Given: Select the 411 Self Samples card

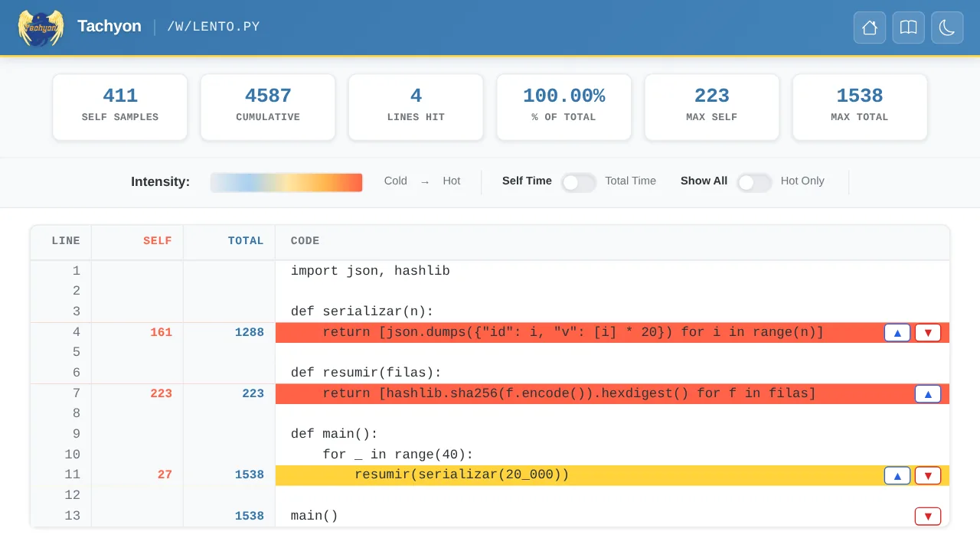Looking at the screenshot, I should click(x=120, y=107).
